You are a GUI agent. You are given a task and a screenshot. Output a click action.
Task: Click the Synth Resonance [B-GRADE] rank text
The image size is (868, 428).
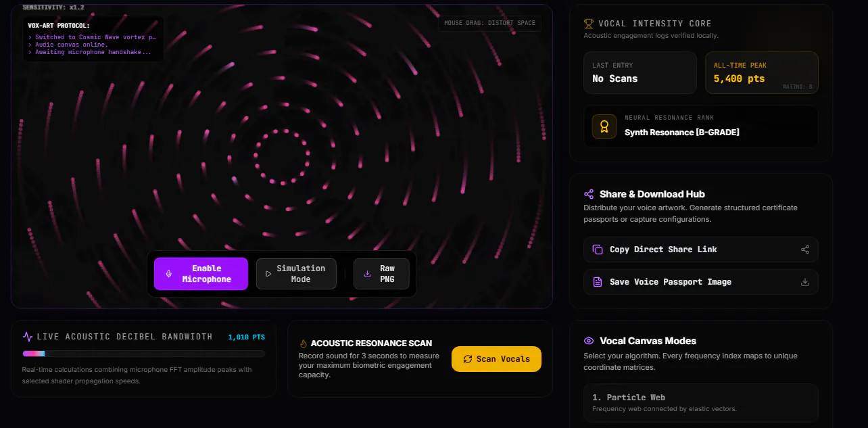tap(682, 133)
